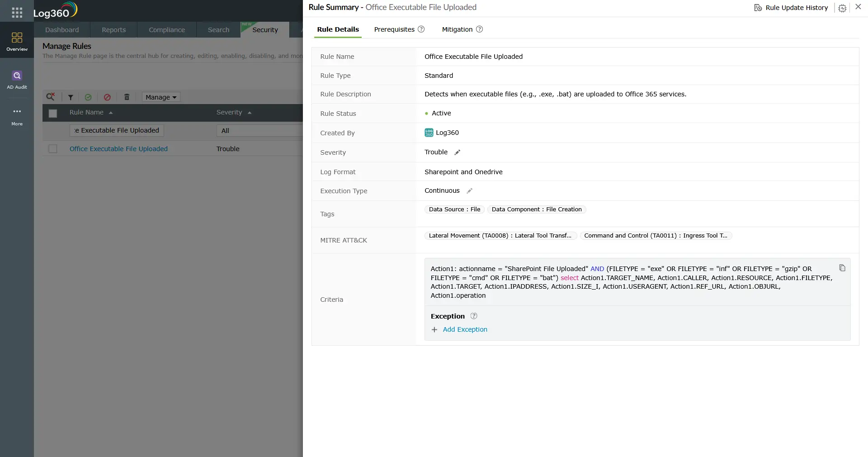868x457 pixels.
Task: Click the Command and Control (TA0011) tag
Action: (656, 236)
